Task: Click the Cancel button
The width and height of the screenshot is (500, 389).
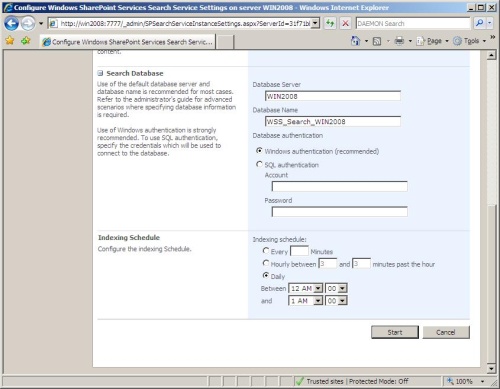Action: click(446, 332)
